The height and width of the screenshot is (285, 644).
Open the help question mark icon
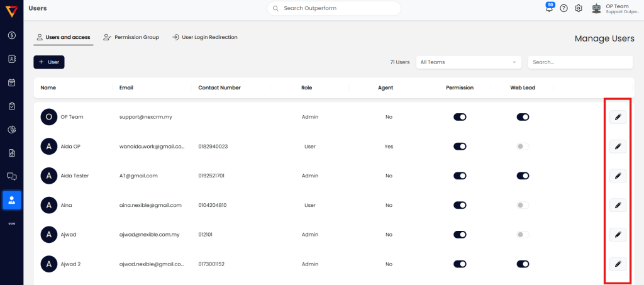[x=563, y=8]
